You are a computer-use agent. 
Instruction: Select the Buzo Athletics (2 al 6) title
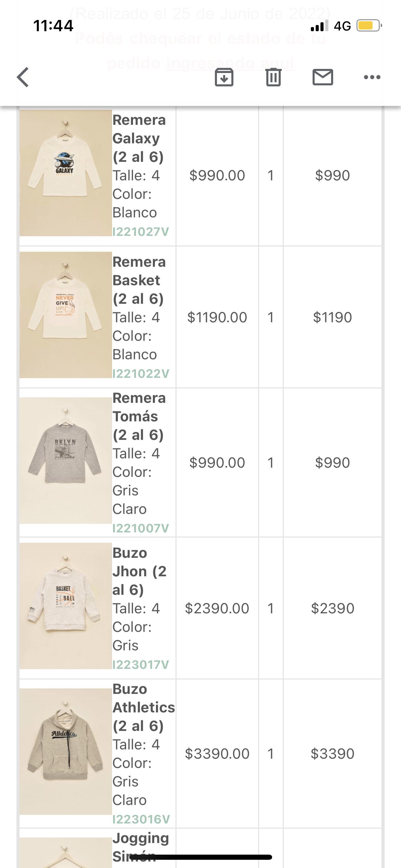[x=143, y=708]
